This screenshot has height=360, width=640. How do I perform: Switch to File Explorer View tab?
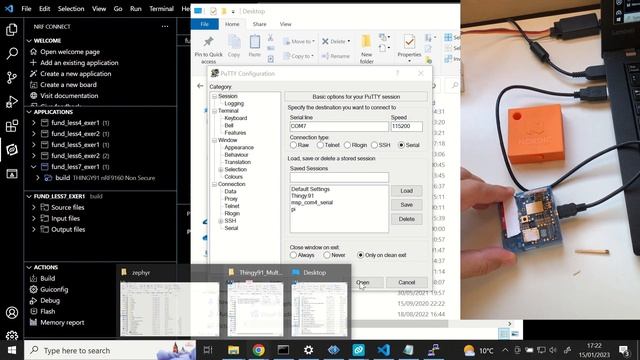(x=285, y=24)
